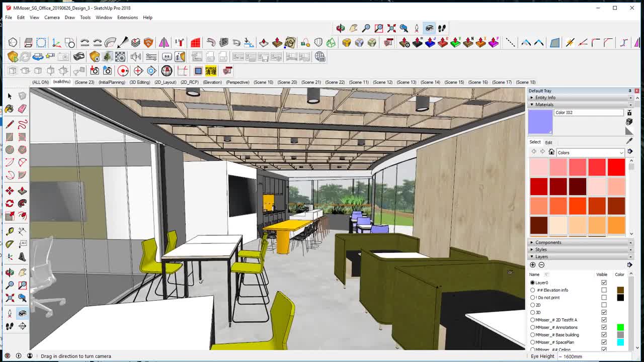Pick the Scale tool
Image resolution: width=644 pixels, height=362 pixels.
pyautogui.click(x=10, y=216)
